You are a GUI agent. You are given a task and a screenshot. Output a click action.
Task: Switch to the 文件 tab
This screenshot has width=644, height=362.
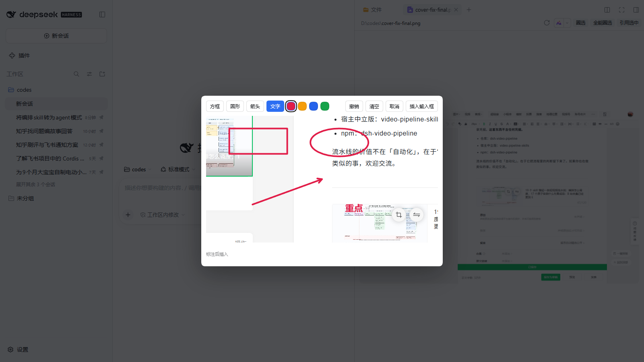click(372, 10)
